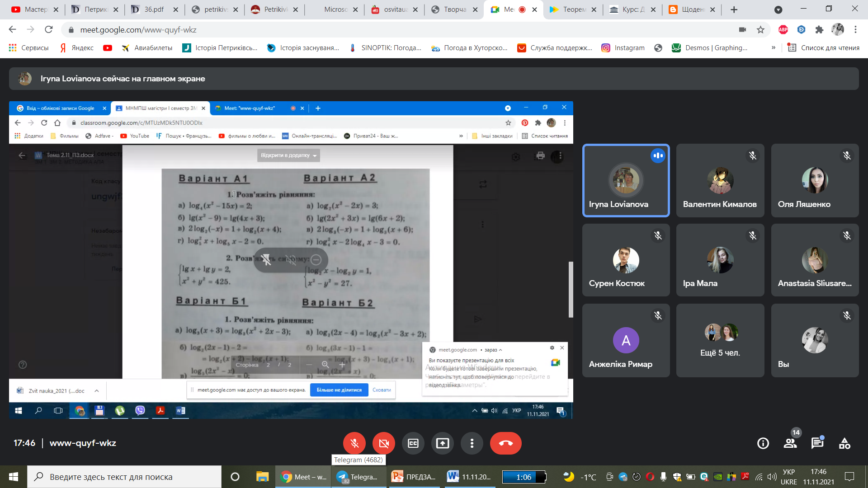The width and height of the screenshot is (868, 488).
Task: Open meeting details info icon
Action: (763, 443)
